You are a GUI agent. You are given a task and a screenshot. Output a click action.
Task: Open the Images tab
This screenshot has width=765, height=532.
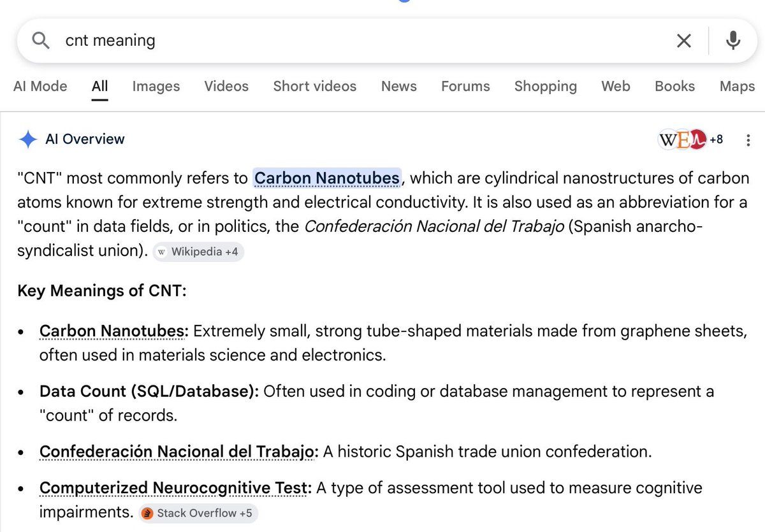point(156,86)
